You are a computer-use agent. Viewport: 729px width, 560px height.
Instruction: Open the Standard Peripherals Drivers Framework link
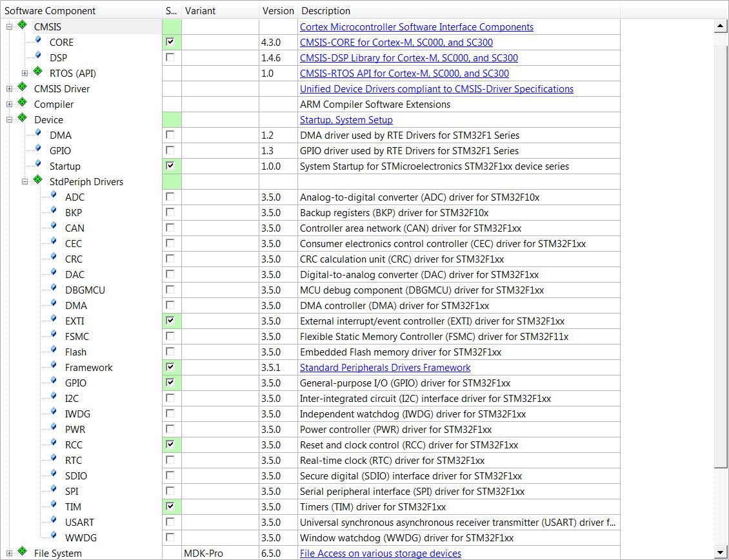385,368
